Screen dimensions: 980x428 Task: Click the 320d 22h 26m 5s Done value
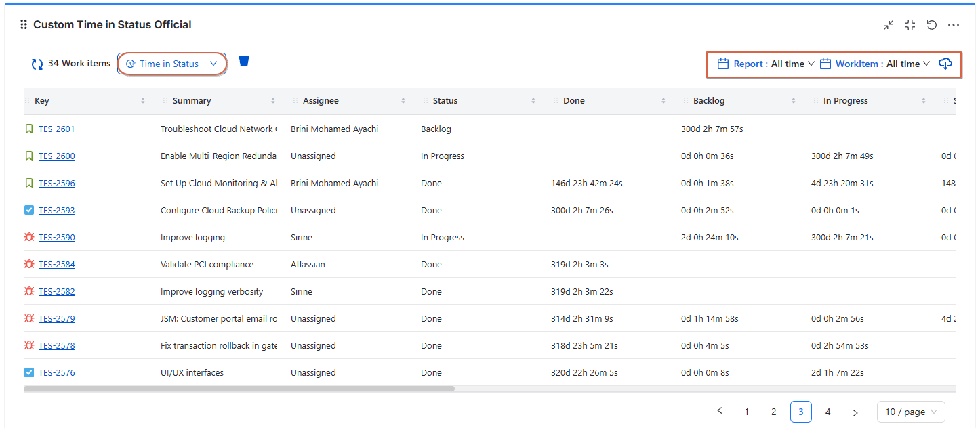pyautogui.click(x=584, y=372)
